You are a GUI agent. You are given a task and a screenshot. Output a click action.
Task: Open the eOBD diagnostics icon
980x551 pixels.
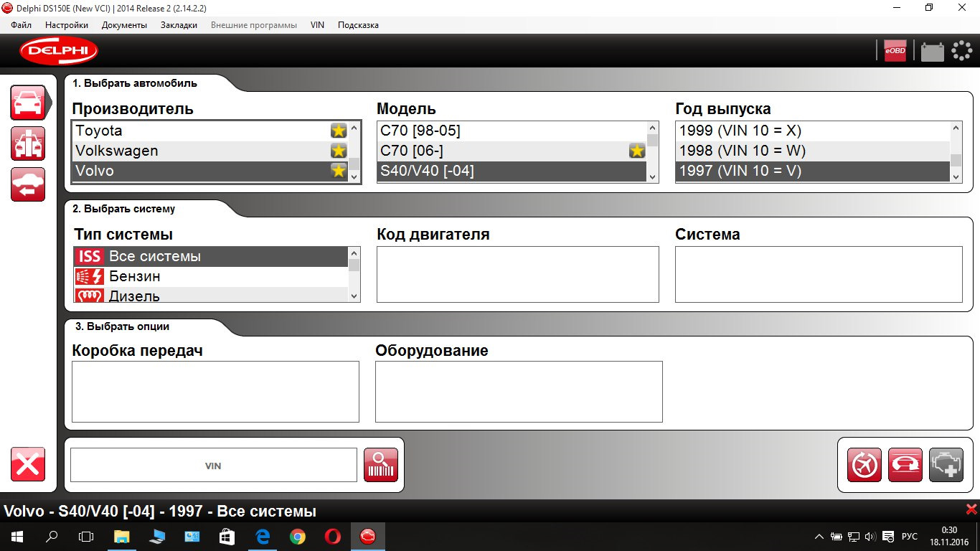(x=895, y=51)
